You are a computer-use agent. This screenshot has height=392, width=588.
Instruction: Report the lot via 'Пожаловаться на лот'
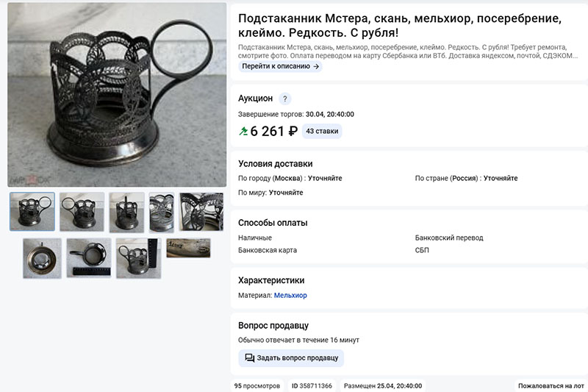551,385
